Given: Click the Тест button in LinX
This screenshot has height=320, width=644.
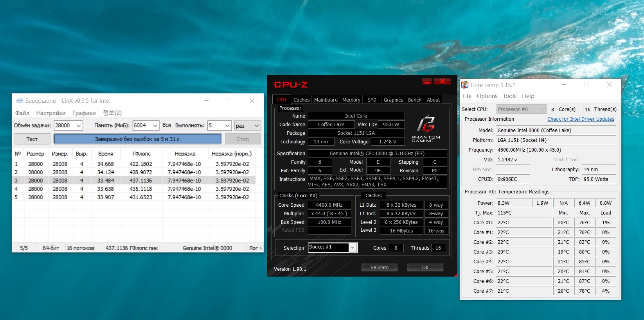Looking at the screenshot, I should [x=32, y=139].
